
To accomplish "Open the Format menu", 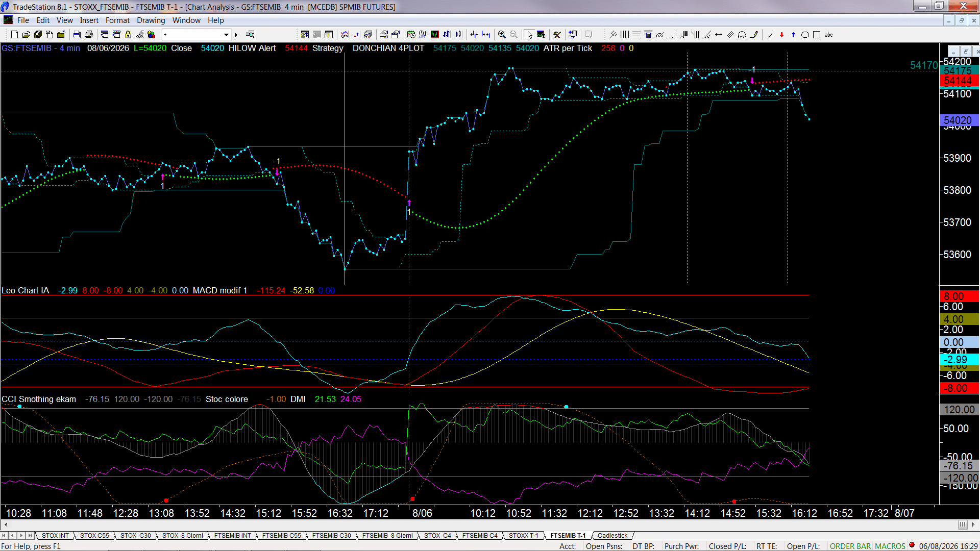I will click(x=117, y=20).
